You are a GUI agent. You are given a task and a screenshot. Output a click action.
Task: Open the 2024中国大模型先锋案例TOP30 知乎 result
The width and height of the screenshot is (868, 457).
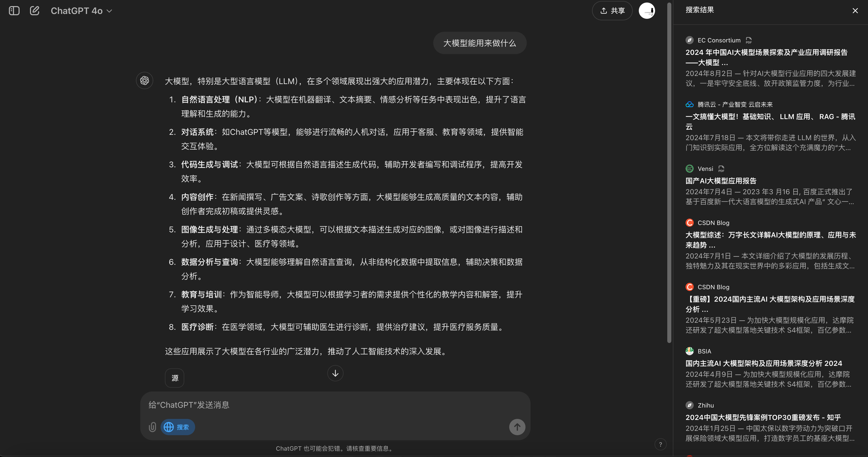763,418
